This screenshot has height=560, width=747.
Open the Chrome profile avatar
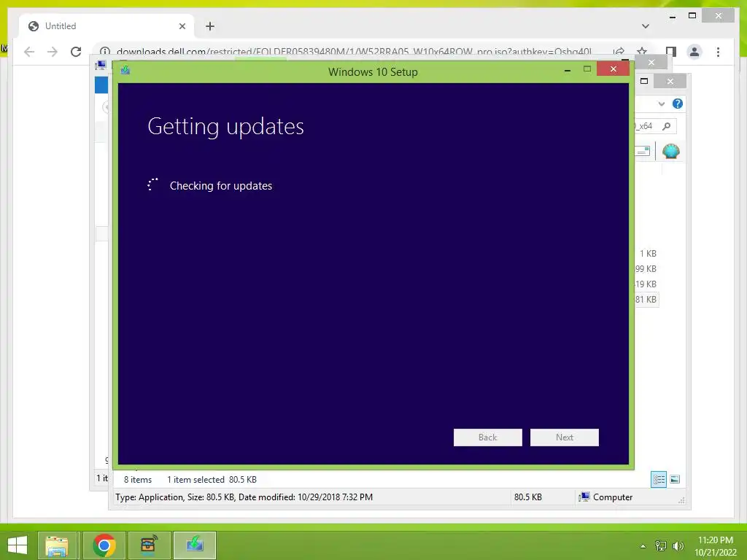694,52
